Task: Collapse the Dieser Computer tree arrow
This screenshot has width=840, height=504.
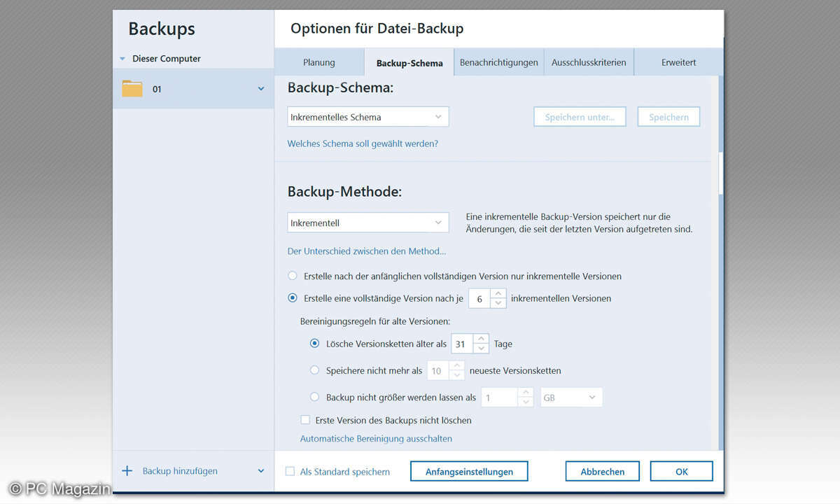Action: [122, 59]
